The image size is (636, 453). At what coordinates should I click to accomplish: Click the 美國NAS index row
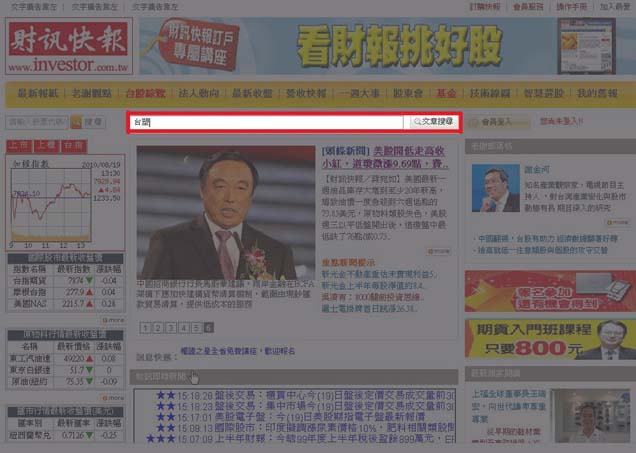(x=65, y=303)
